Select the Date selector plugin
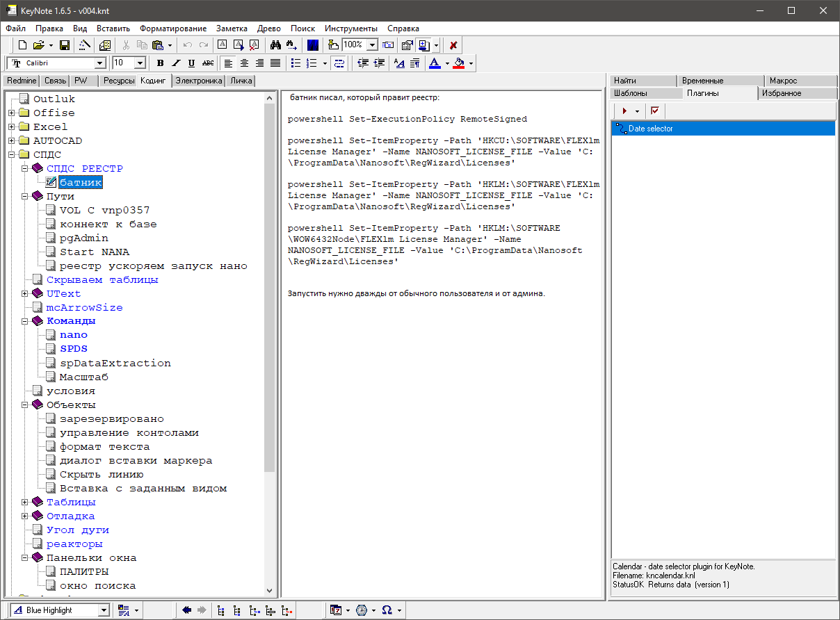Image resolution: width=840 pixels, height=620 pixels. coord(723,129)
